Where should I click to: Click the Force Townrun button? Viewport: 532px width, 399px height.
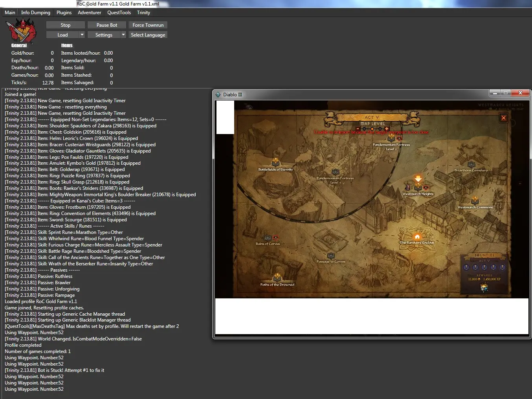coord(148,25)
